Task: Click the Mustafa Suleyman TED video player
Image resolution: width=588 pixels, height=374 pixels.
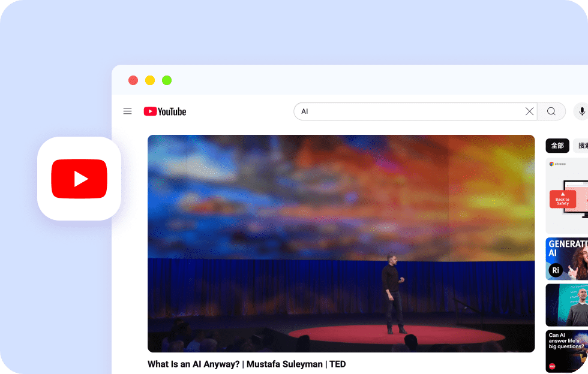Action: tap(341, 243)
